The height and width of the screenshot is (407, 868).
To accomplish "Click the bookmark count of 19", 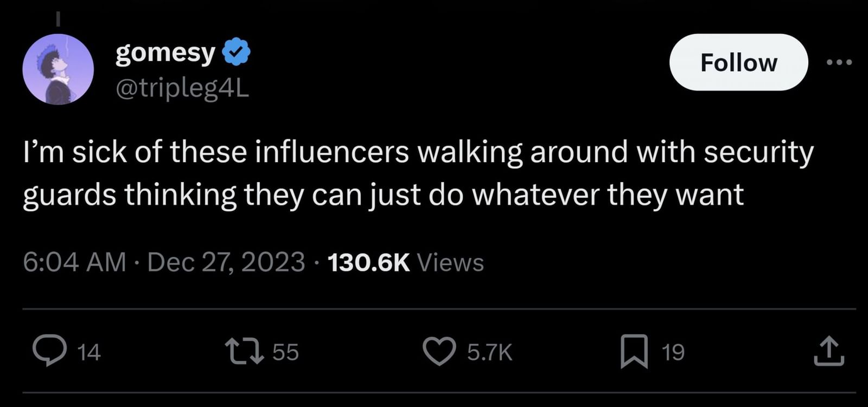I will [673, 352].
